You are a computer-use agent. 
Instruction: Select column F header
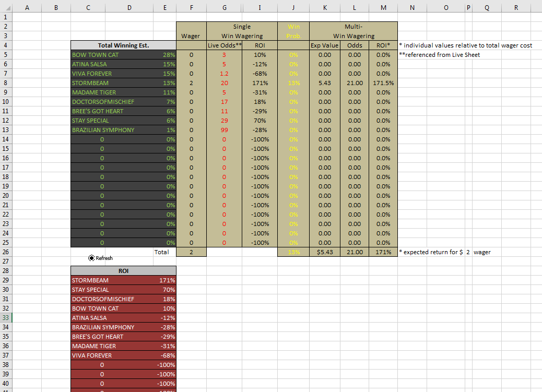click(191, 7)
